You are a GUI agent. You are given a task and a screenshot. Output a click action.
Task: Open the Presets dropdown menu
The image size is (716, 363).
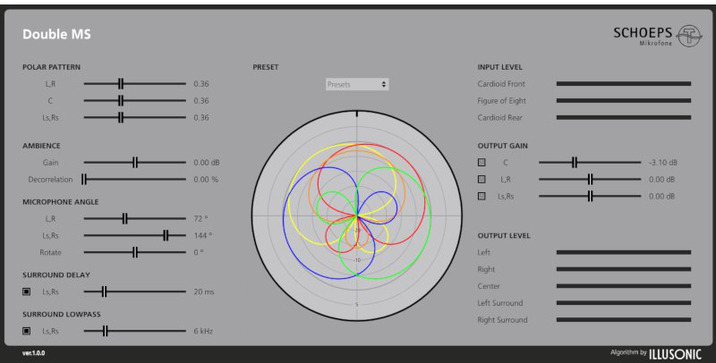pos(357,84)
